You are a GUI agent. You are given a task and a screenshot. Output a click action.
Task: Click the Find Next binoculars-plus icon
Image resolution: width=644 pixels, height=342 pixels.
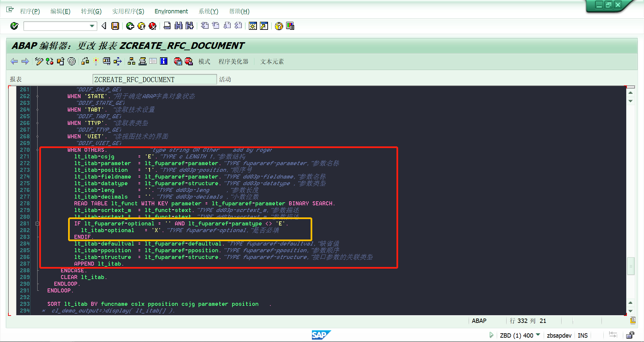click(x=190, y=26)
